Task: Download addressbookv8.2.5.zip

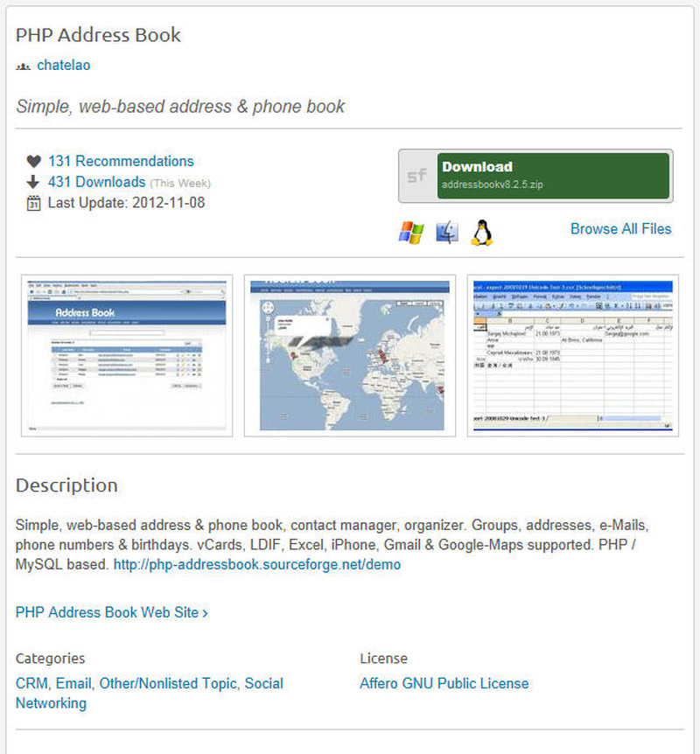Action: (553, 176)
